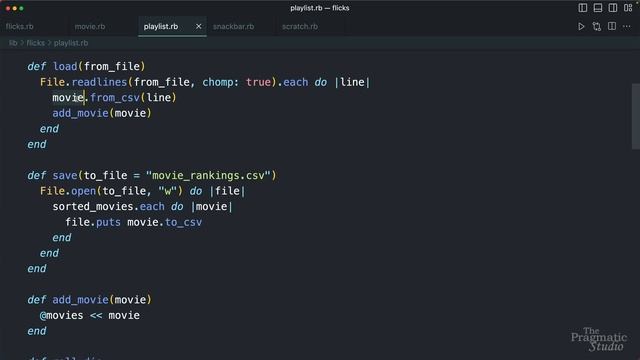Click sorted_movies in the each loop
This screenshot has height=360, width=640.
pos(93,207)
